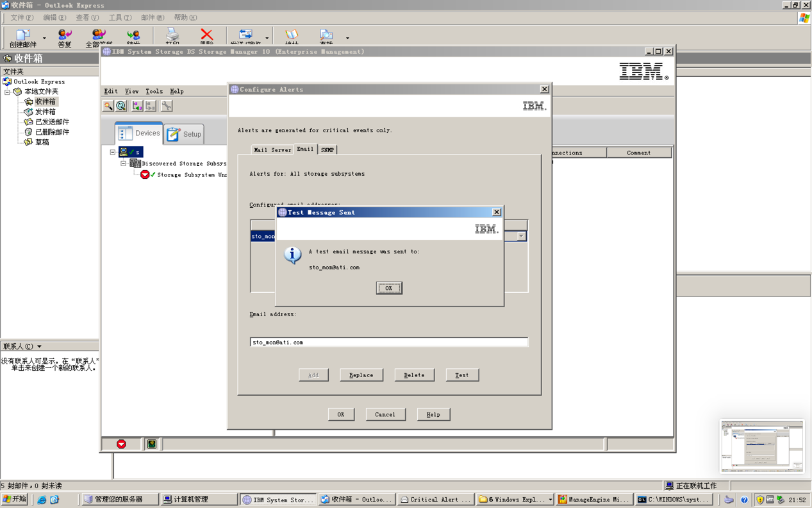Click the Test button in Configure Alerts
Image resolution: width=812 pixels, height=508 pixels.
[462, 375]
